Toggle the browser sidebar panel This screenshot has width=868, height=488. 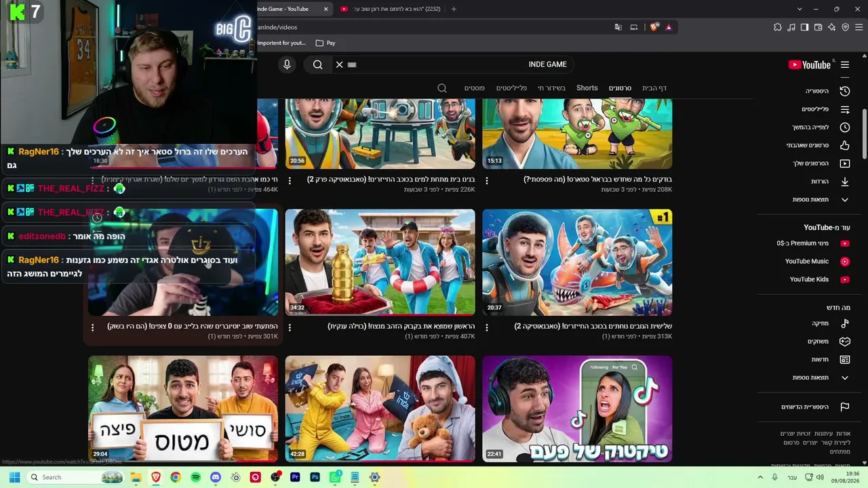[804, 27]
